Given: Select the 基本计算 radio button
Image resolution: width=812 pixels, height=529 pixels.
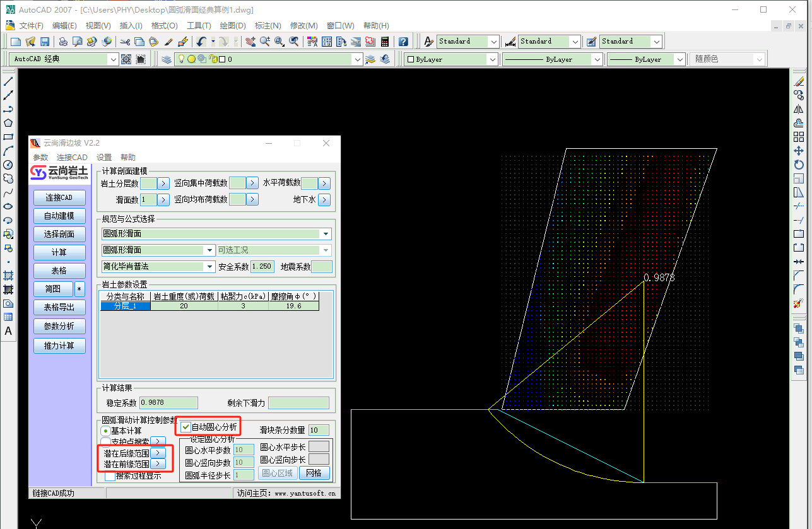Looking at the screenshot, I should [x=105, y=431].
